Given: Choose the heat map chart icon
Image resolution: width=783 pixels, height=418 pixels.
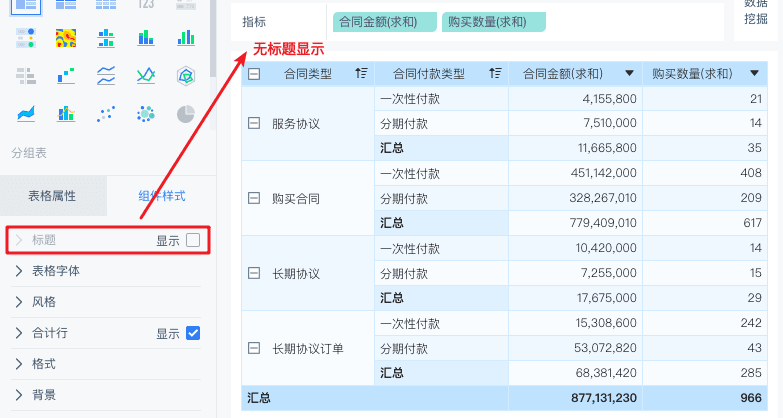Looking at the screenshot, I should coord(66,38).
